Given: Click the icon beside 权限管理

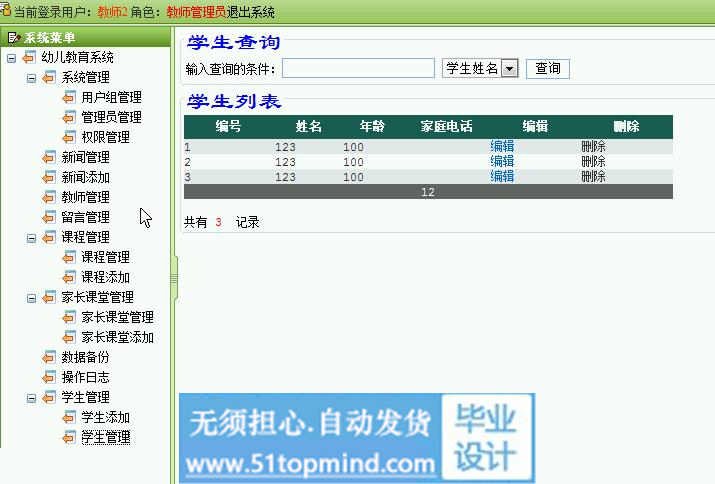Looking at the screenshot, I should coord(69,137).
